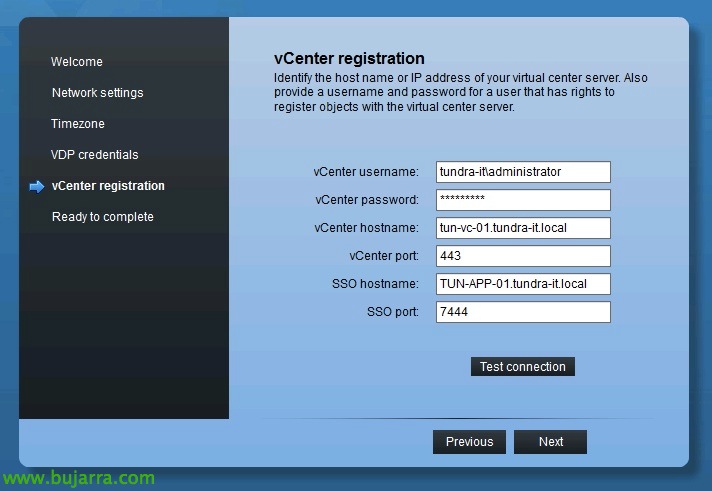Select vCenter registration step in sidebar
This screenshot has height=491, width=712.
click(x=108, y=186)
